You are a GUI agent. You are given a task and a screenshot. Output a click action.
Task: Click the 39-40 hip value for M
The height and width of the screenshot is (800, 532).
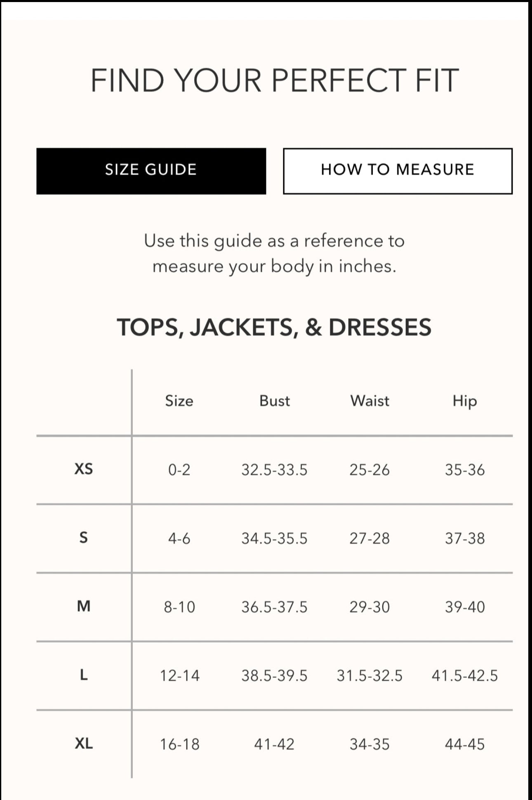coord(464,606)
